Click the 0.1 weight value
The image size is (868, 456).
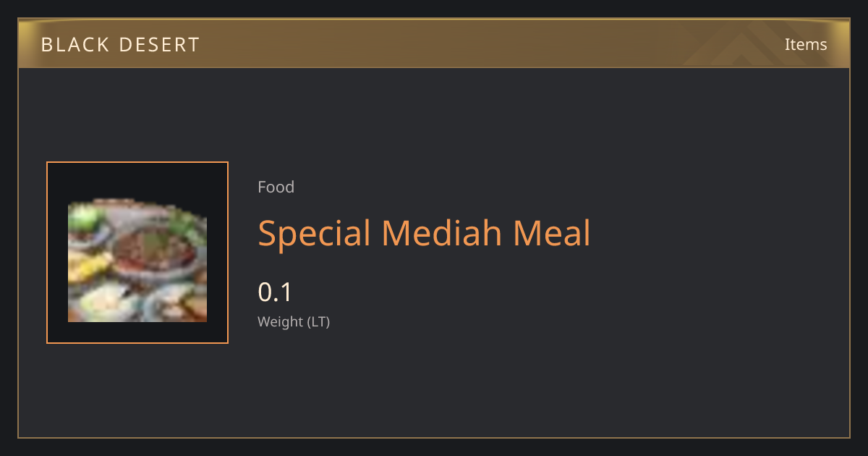pos(275,292)
